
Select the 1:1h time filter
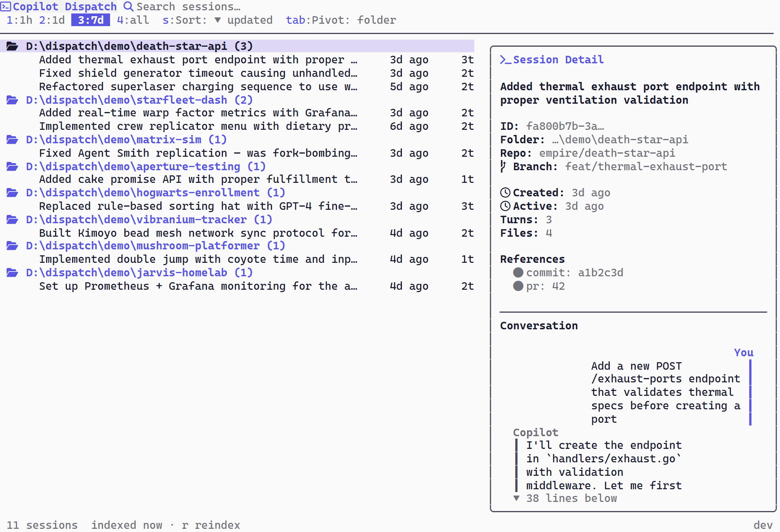[19, 20]
